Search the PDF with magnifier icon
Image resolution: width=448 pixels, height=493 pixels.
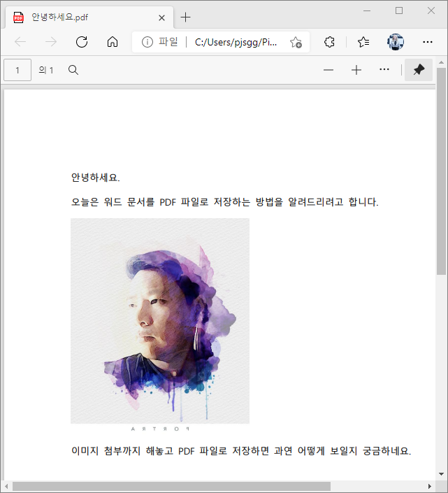[x=73, y=70]
